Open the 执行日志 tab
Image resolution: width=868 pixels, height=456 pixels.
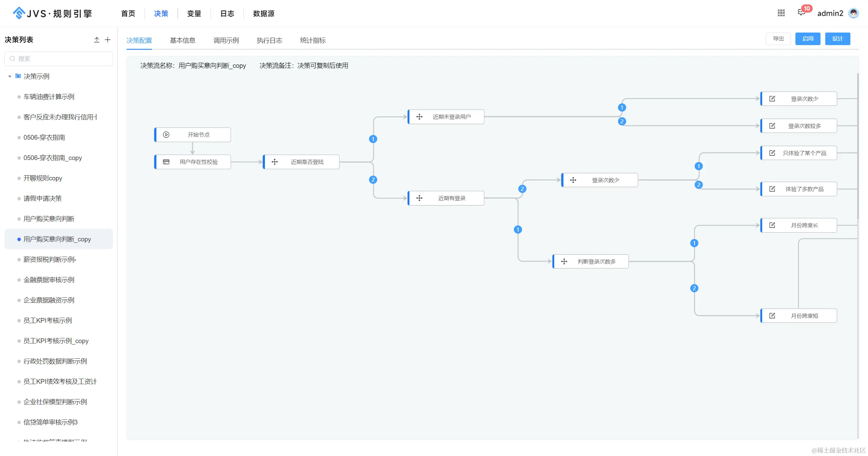(x=269, y=40)
